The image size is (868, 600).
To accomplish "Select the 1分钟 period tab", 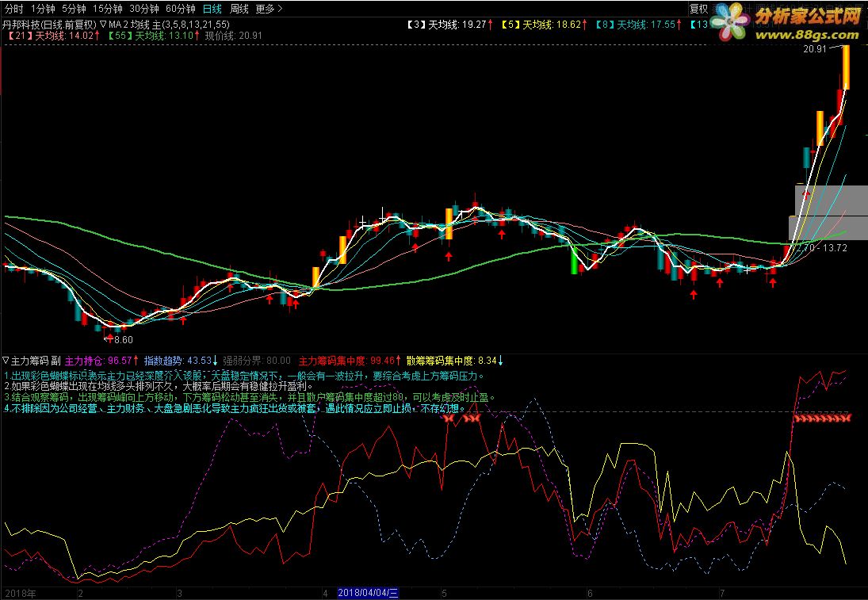I will pyautogui.click(x=43, y=9).
